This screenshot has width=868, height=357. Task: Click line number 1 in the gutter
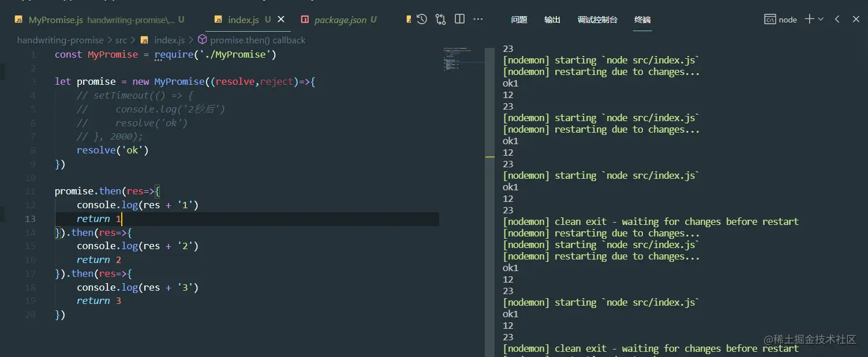click(33, 54)
